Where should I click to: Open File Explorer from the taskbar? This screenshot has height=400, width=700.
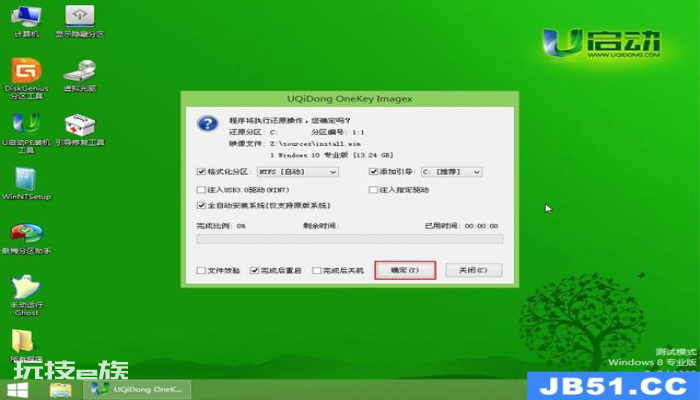61,390
